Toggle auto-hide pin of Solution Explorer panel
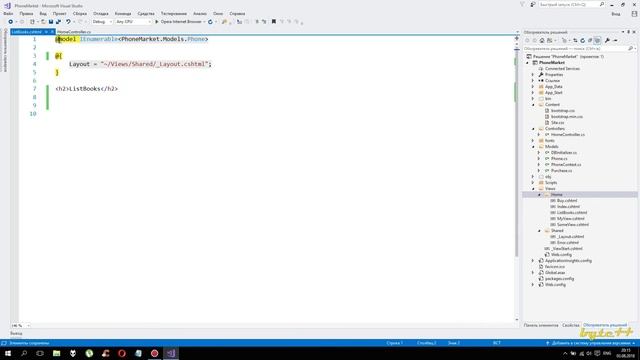640x360 pixels. (629, 32)
